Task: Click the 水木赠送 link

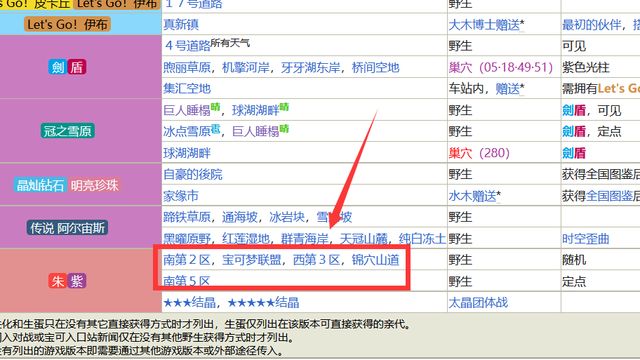Action: click(472, 196)
